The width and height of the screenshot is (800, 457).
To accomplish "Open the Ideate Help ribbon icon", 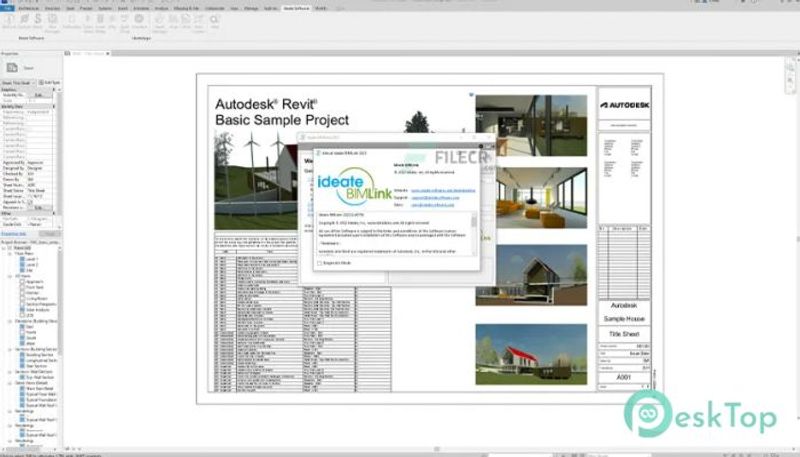I will [214, 22].
